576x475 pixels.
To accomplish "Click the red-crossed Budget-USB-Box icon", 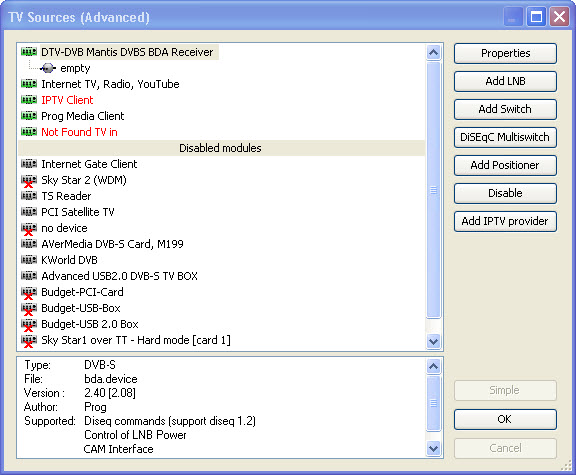I will 29,309.
